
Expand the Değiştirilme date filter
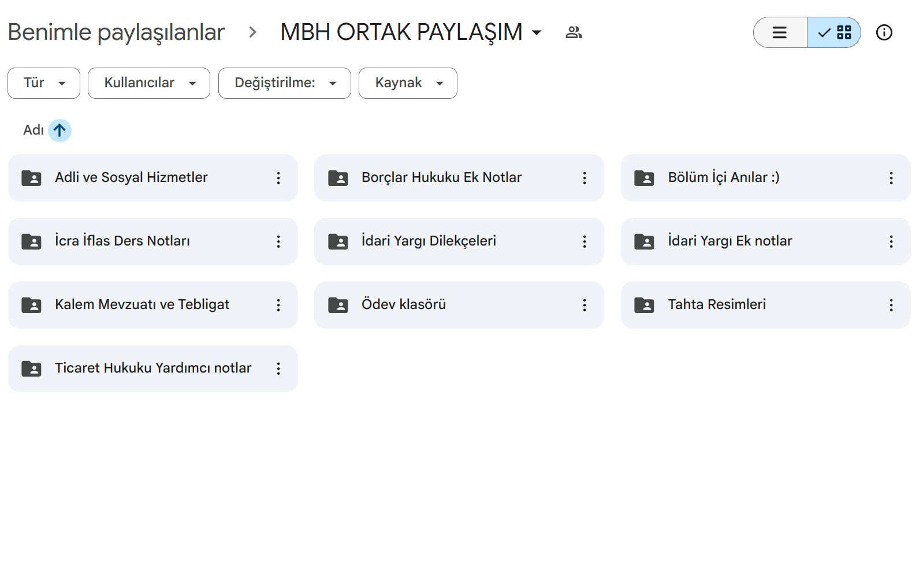[x=285, y=83]
